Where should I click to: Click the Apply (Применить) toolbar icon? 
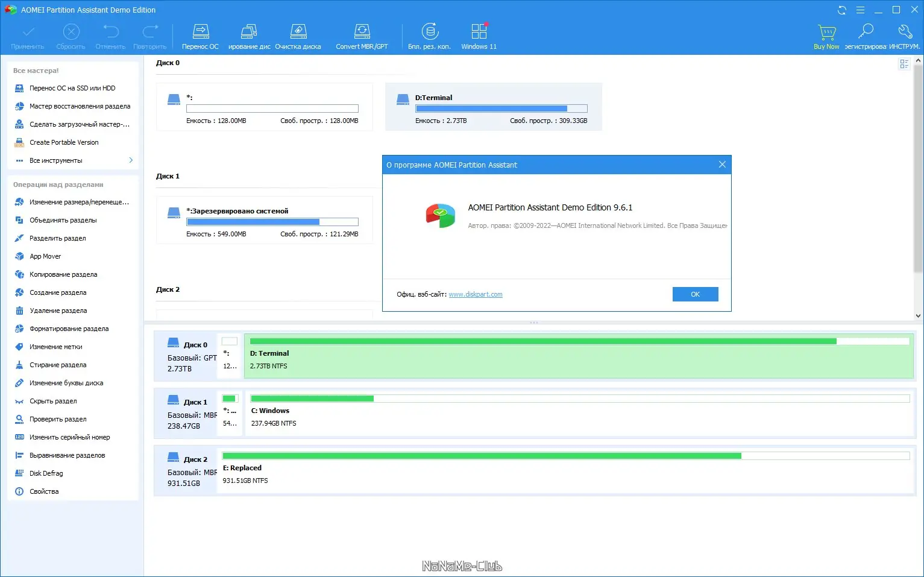click(x=28, y=32)
